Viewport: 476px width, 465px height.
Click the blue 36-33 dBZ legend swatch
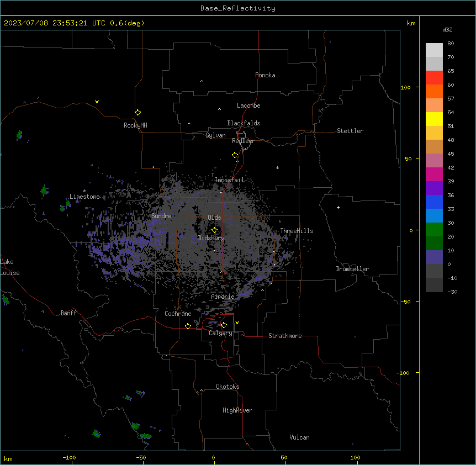point(434,202)
